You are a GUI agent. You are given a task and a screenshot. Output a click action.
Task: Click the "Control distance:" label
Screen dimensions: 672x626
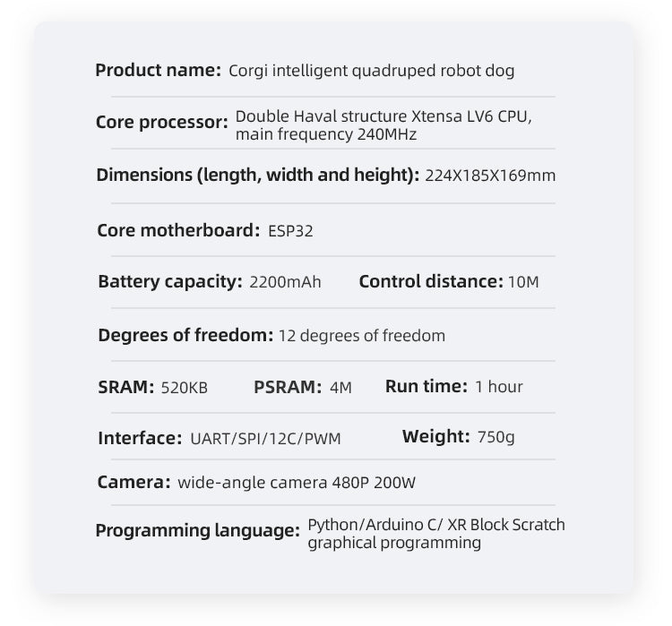430,282
